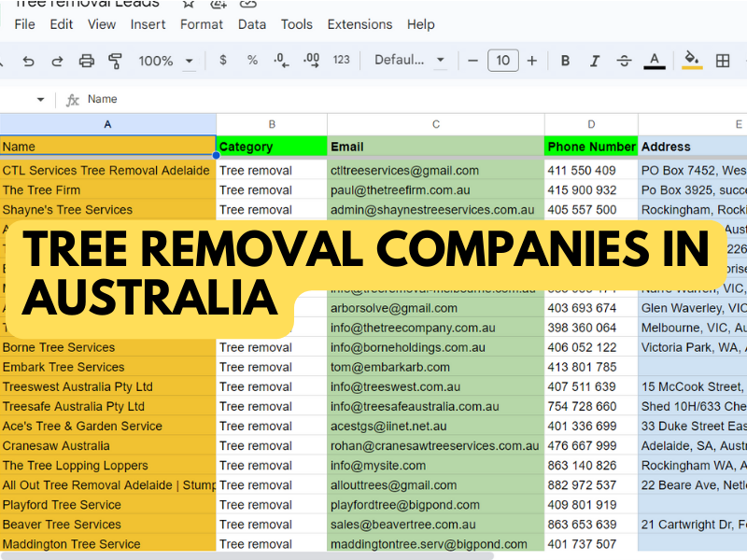Print the spreadsheet using printer icon
747x560 pixels.
click(87, 61)
